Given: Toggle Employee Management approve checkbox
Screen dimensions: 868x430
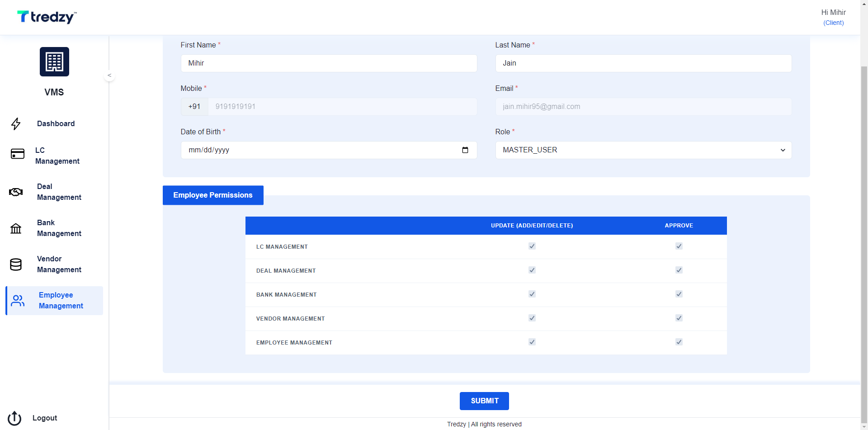Looking at the screenshot, I should pyautogui.click(x=679, y=342).
